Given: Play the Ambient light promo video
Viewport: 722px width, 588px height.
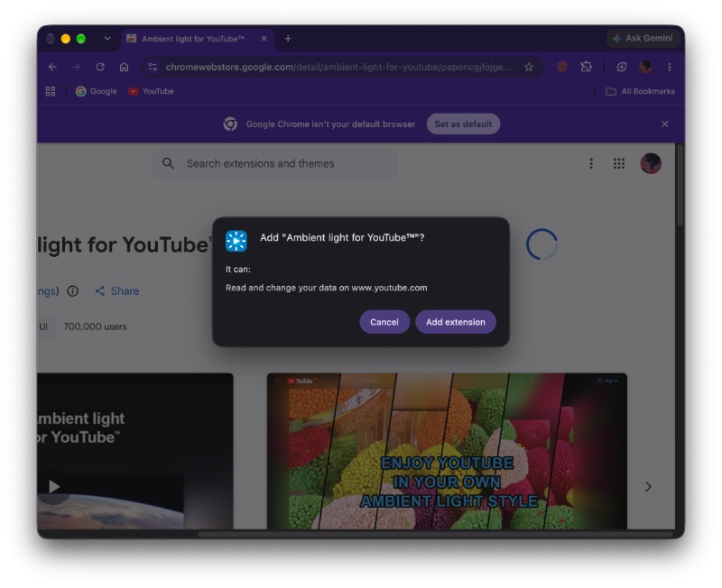Looking at the screenshot, I should 54,486.
